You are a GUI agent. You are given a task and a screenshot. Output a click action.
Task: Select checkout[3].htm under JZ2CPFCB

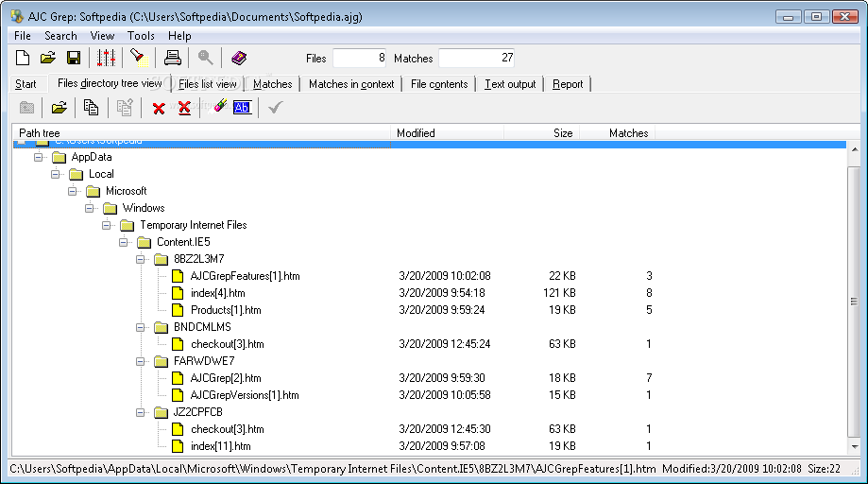tap(228, 429)
